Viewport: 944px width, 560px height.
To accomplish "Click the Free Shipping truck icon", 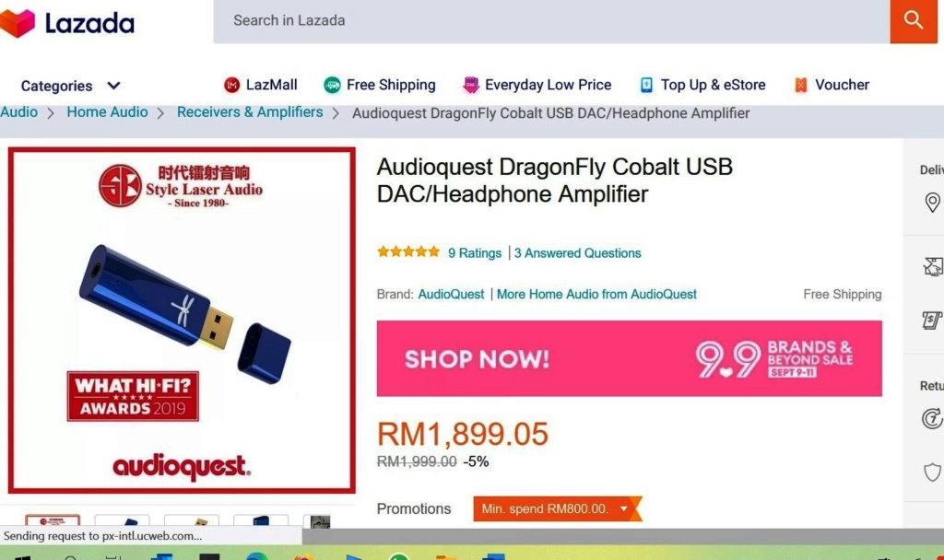I will coord(332,86).
